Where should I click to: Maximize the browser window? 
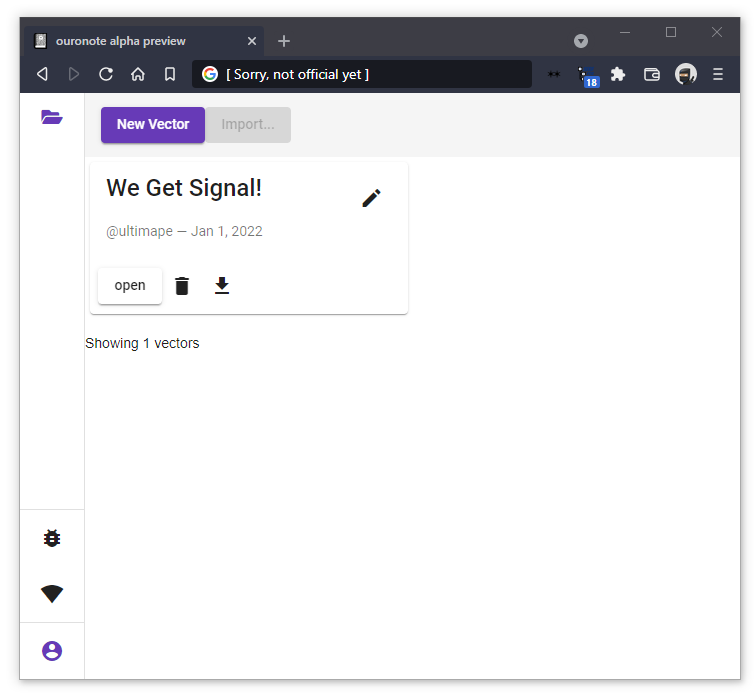pyautogui.click(x=671, y=32)
